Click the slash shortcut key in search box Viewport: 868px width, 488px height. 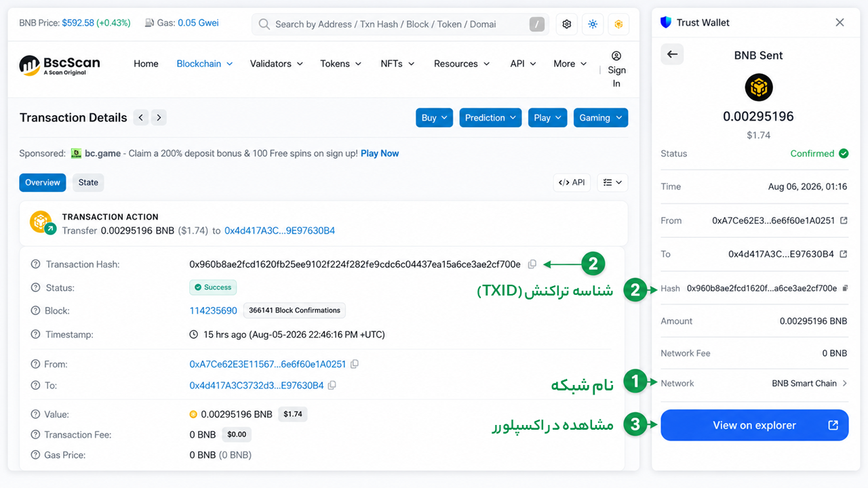(x=536, y=24)
